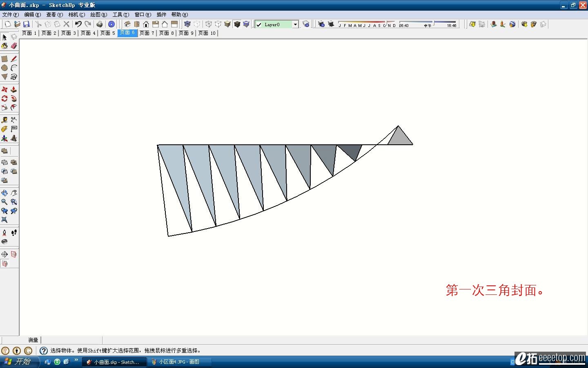Viewport: 588px width, 368px height.
Task: Click the Save floppy disk icon
Action: [x=26, y=24]
